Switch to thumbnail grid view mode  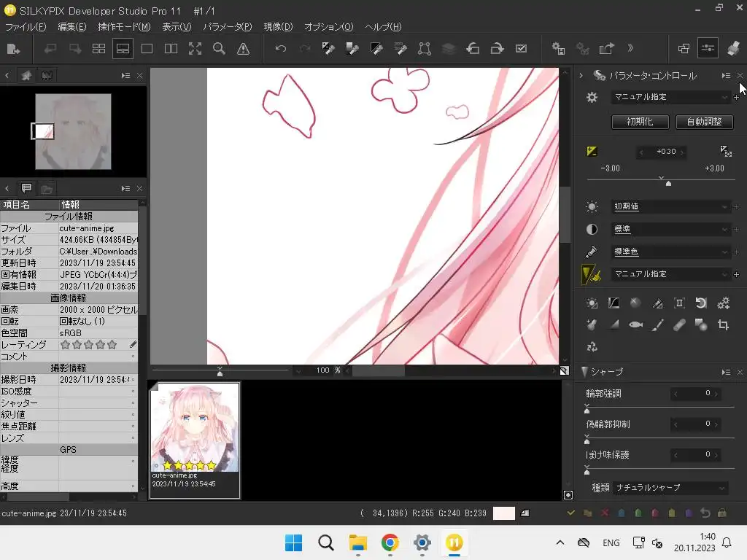point(98,49)
